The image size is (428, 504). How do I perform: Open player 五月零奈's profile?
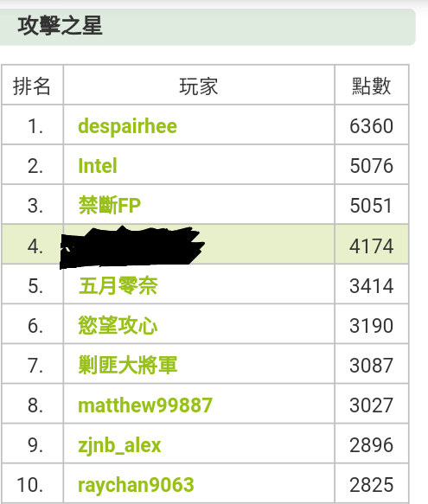(x=118, y=286)
